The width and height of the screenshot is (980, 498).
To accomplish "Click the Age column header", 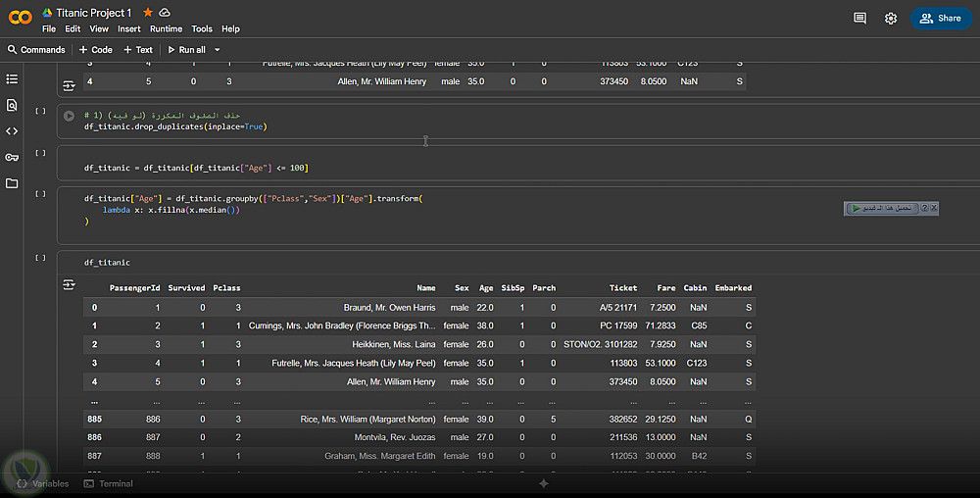I will (486, 288).
